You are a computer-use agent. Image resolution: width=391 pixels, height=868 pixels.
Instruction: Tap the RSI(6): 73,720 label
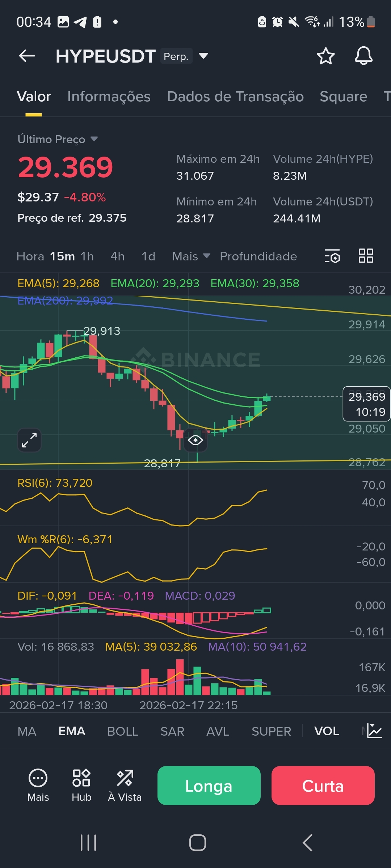pos(55,483)
